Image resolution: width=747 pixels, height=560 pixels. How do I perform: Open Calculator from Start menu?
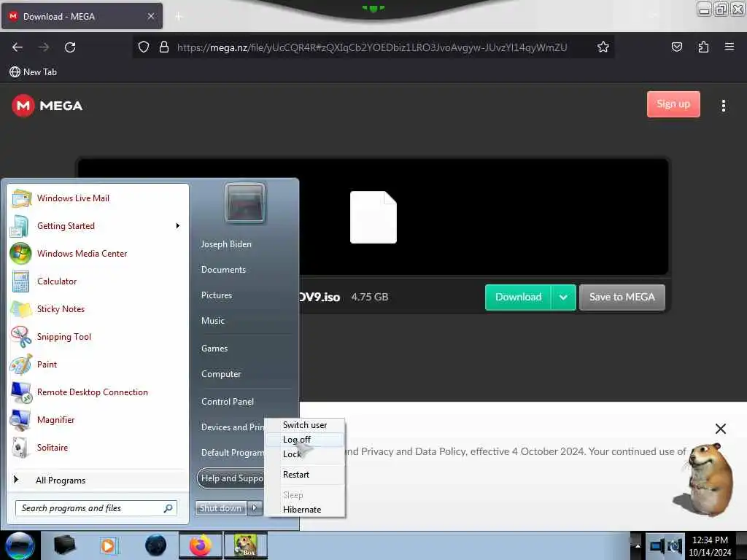(98, 281)
